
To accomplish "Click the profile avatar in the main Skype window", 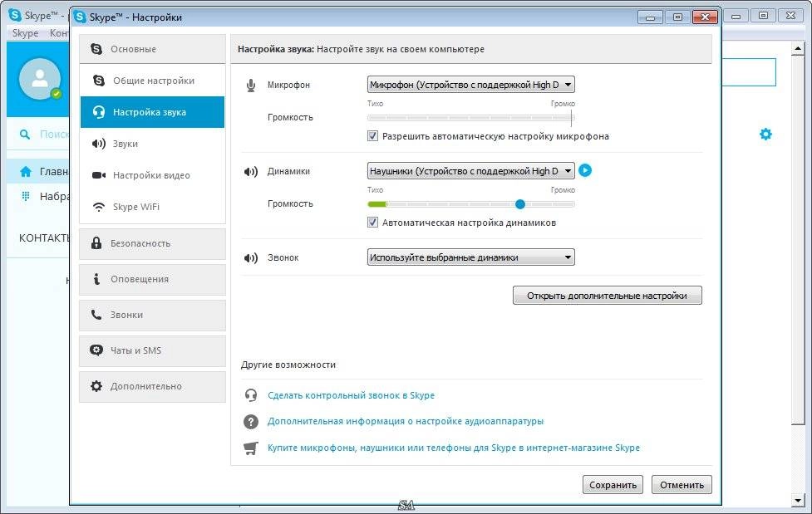I will [39, 79].
